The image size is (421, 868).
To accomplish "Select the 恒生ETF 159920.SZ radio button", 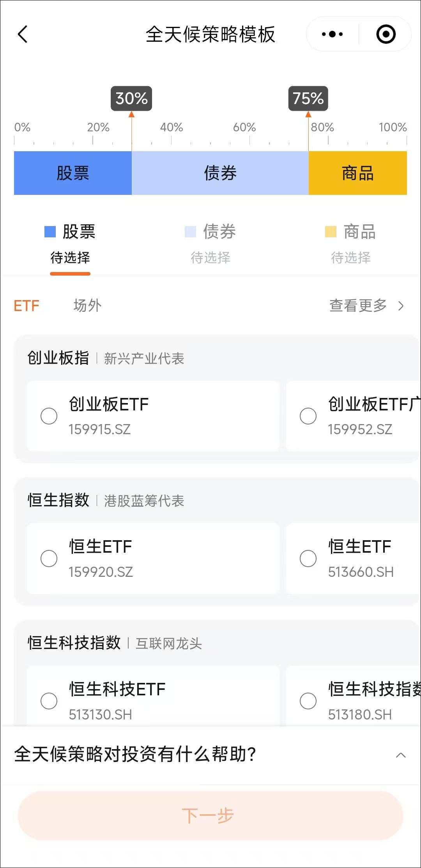I will (49, 559).
